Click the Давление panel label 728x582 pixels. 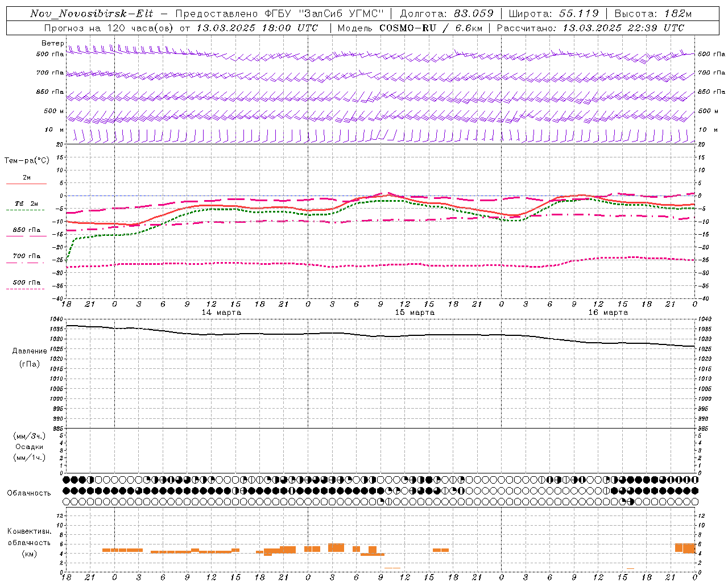[x=30, y=351]
